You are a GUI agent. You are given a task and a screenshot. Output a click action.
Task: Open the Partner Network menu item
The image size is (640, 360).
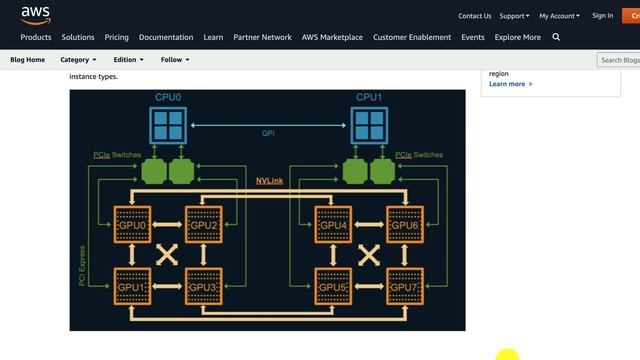262,37
